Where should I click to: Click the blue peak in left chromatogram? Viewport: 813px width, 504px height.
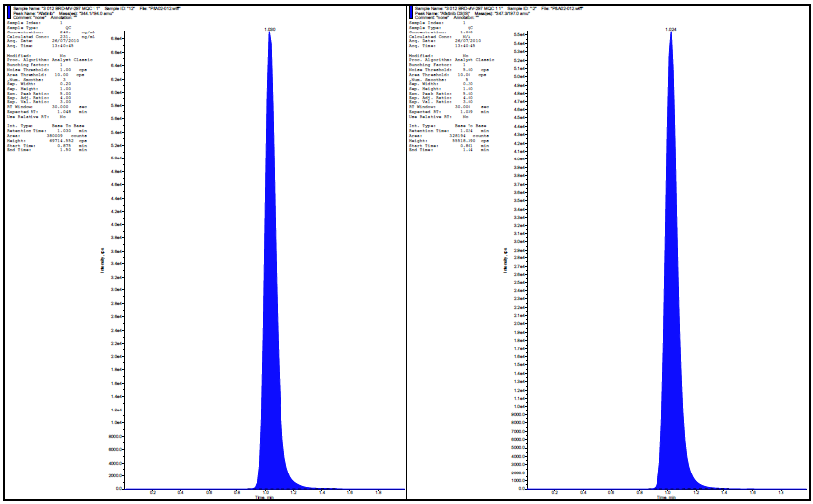click(269, 345)
